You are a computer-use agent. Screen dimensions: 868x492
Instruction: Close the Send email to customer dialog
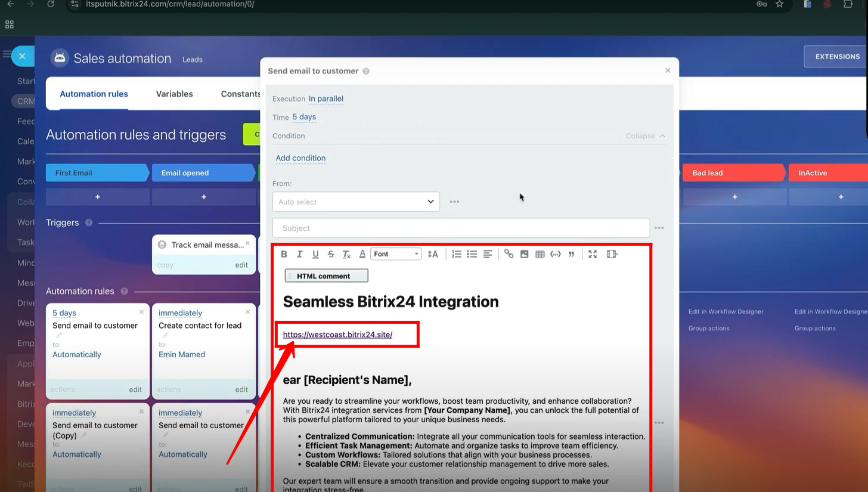668,70
